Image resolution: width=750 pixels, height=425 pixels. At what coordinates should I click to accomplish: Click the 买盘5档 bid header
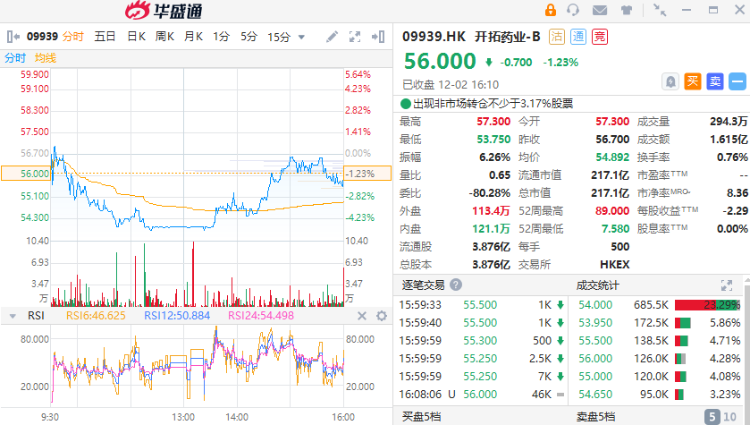[x=421, y=416]
